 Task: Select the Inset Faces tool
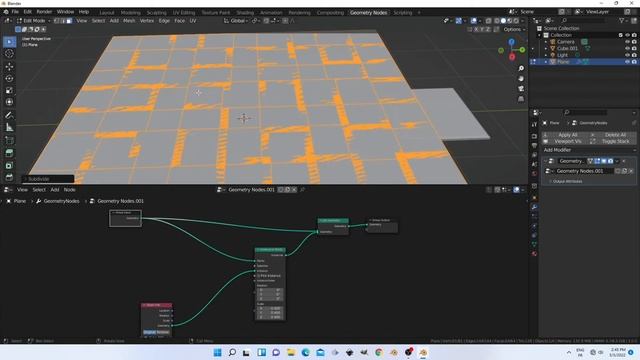point(9,165)
